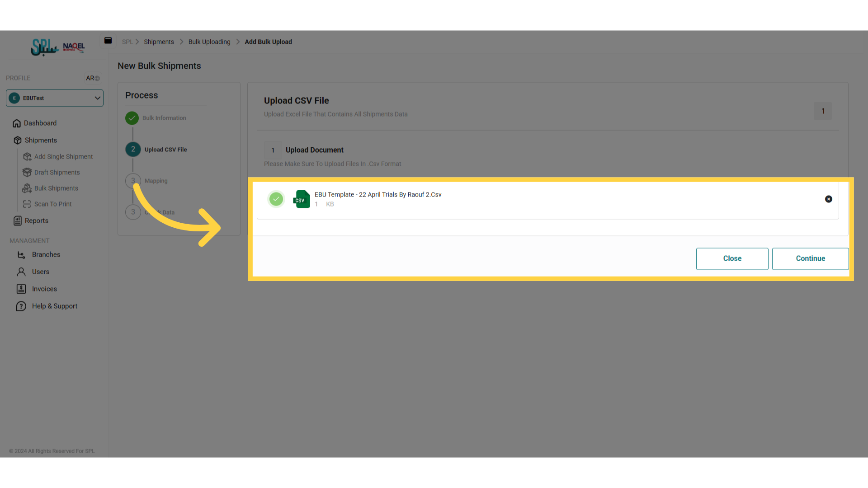Click the Reports icon in sidebar
This screenshot has height=488, width=868.
click(18, 221)
